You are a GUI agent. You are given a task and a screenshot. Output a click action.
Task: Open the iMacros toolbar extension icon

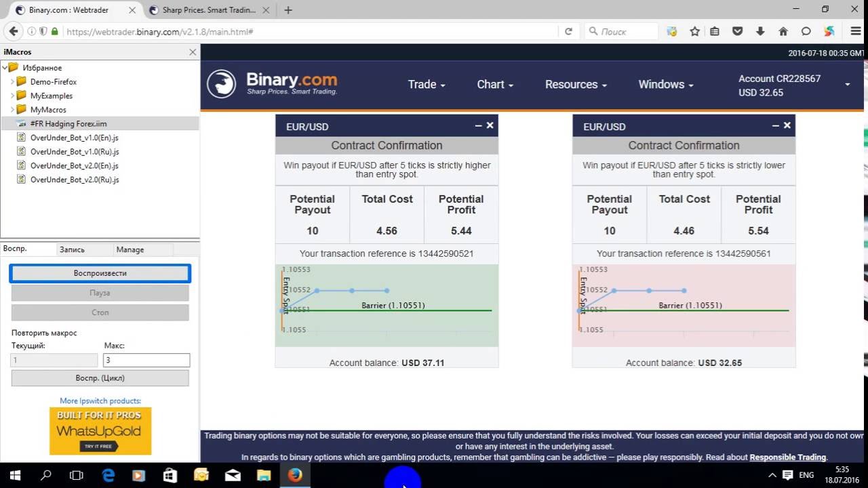pyautogui.click(x=672, y=31)
